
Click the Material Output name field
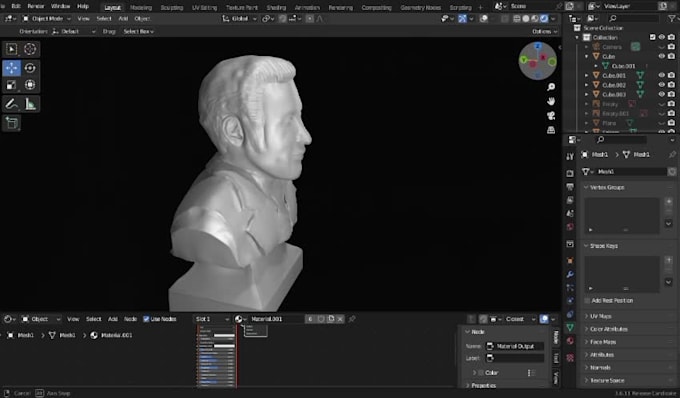(514, 346)
